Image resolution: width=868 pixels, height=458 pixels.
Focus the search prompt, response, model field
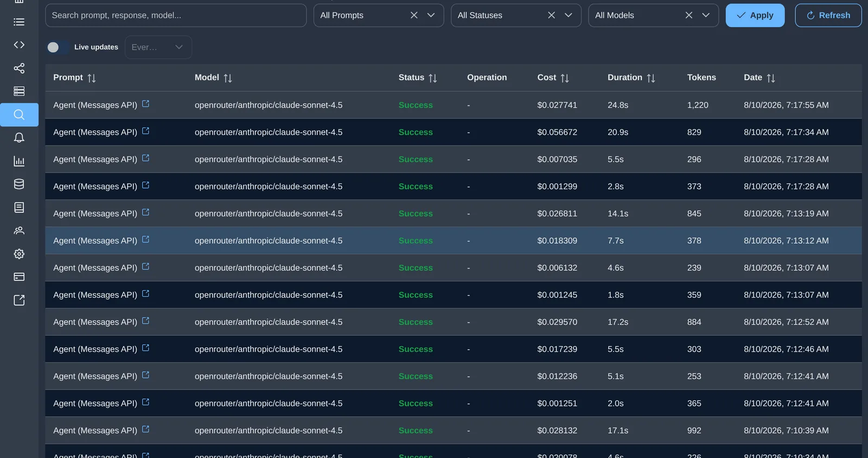[x=176, y=15]
